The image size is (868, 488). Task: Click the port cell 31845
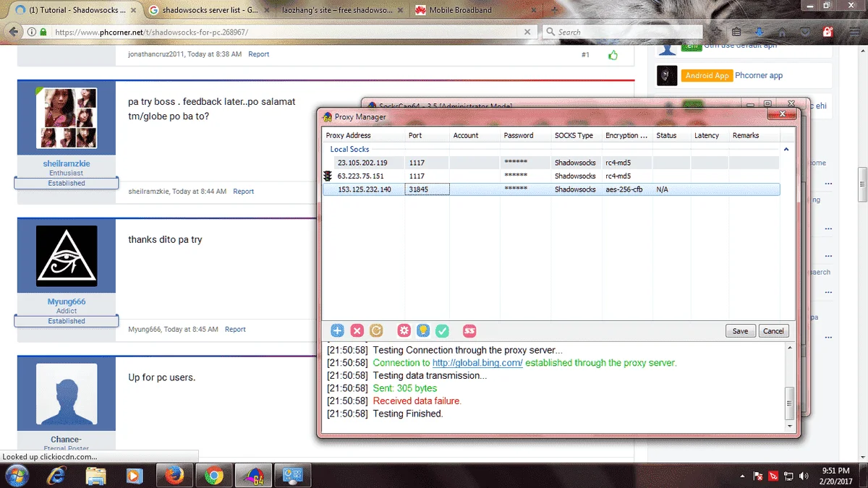(x=427, y=189)
